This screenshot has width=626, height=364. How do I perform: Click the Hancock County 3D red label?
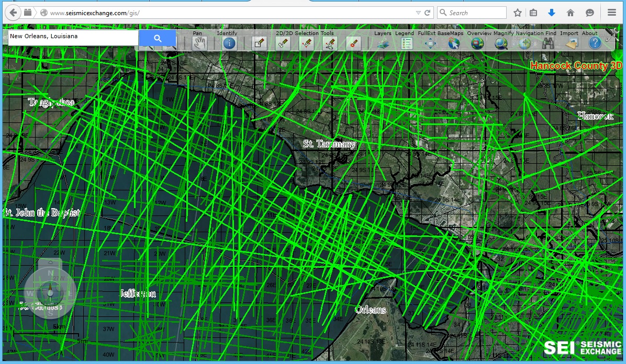[x=576, y=66]
